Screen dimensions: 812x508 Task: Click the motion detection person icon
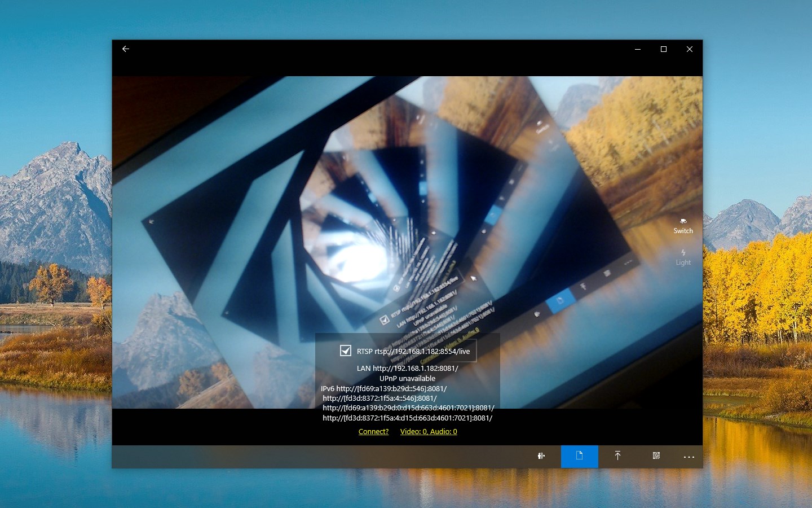(541, 457)
